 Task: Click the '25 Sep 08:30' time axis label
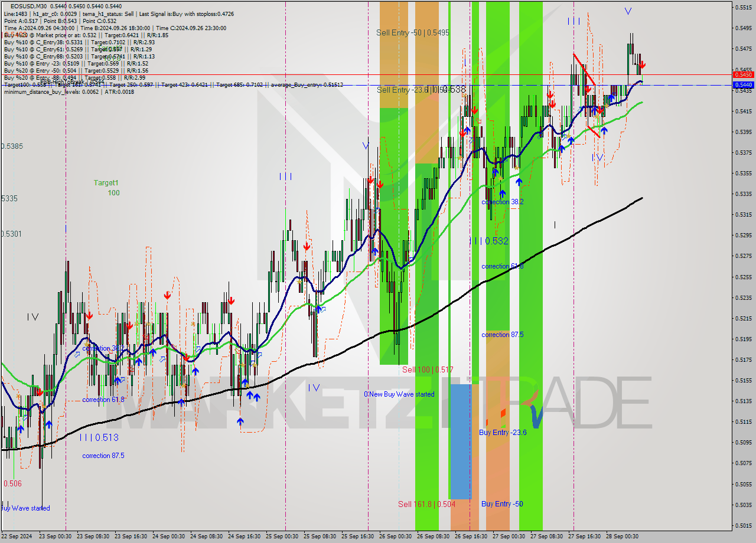point(320,537)
